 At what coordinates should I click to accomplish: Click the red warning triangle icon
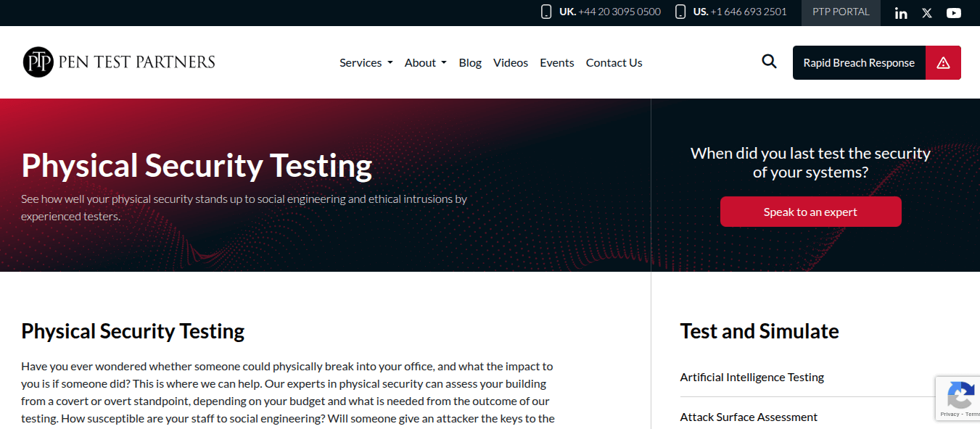(x=943, y=62)
